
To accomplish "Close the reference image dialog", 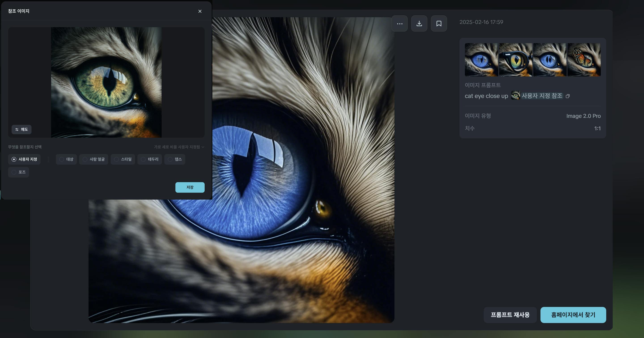I will tap(200, 11).
